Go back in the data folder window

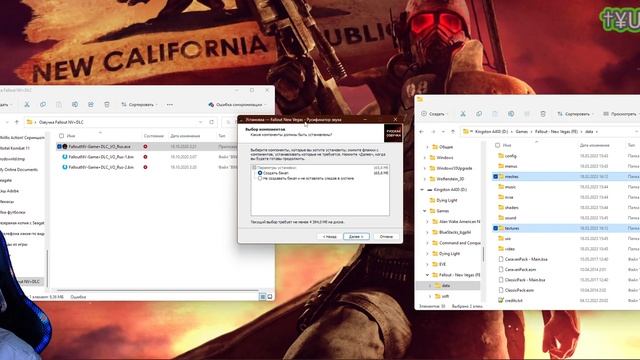pyautogui.click(x=422, y=131)
